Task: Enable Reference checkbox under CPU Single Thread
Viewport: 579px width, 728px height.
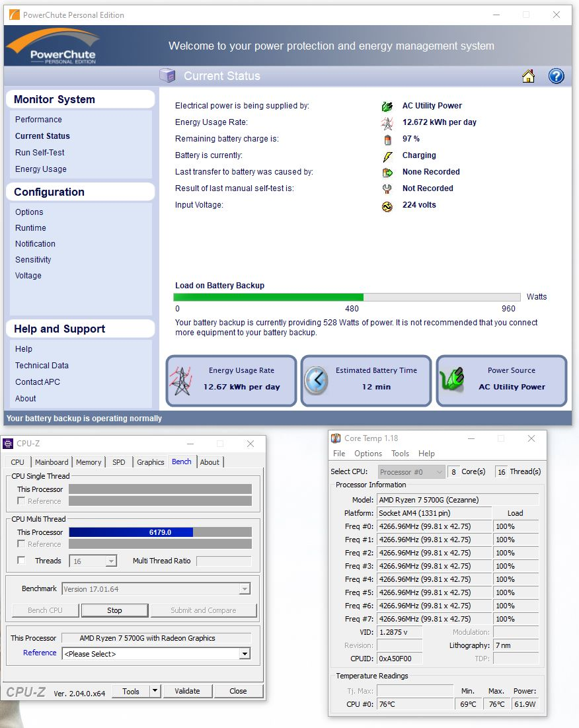Action: tap(21, 501)
